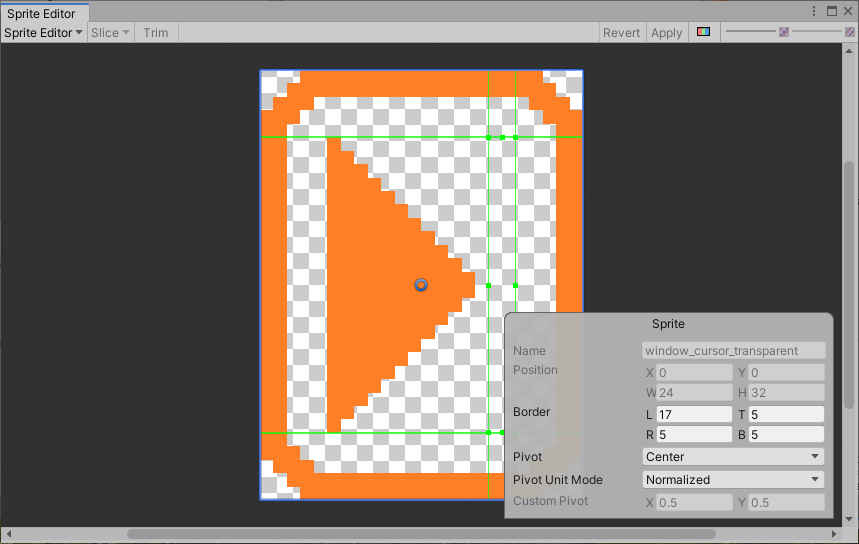Open the window kebab options menu
Viewport: 859px width, 544px height.
tap(814, 11)
